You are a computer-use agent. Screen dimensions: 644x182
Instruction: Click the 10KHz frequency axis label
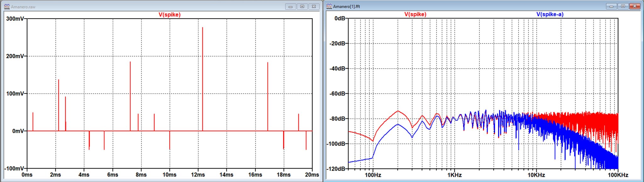(x=536, y=175)
